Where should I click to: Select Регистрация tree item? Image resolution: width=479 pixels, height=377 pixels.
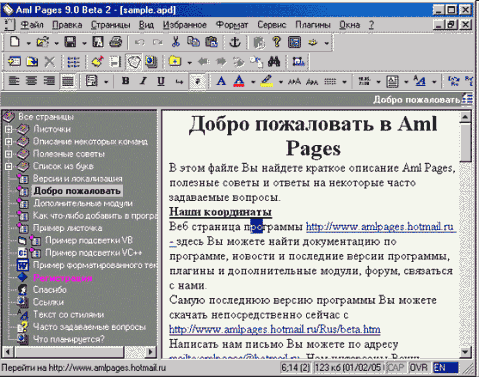(x=63, y=278)
